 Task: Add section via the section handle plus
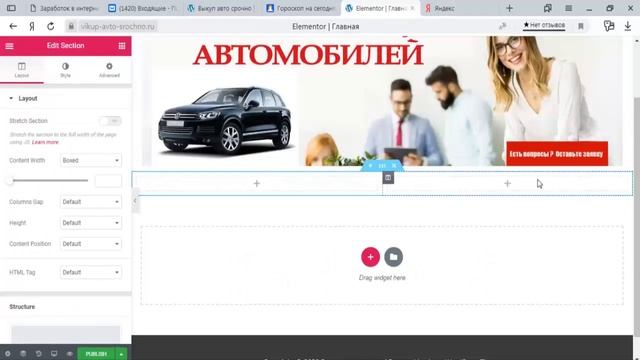(371, 166)
